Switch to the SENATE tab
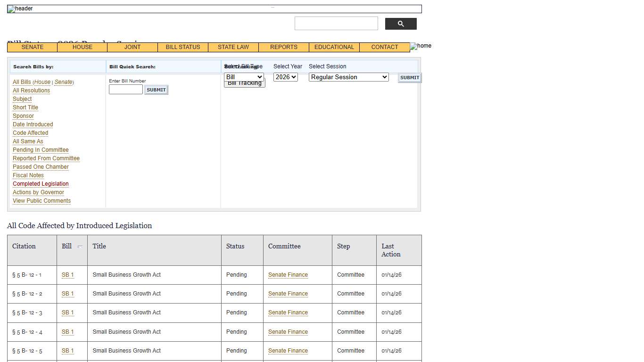644x362 pixels. 32,47
